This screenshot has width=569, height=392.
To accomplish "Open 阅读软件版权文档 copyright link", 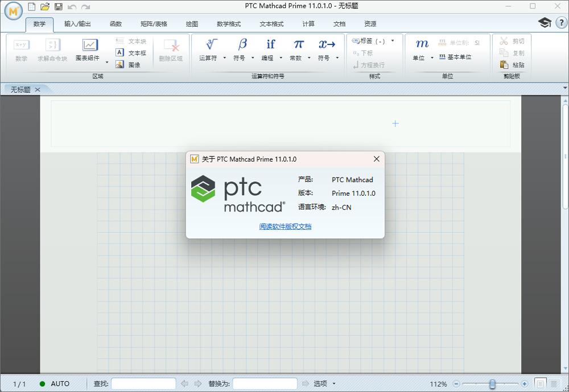I will tap(285, 226).
